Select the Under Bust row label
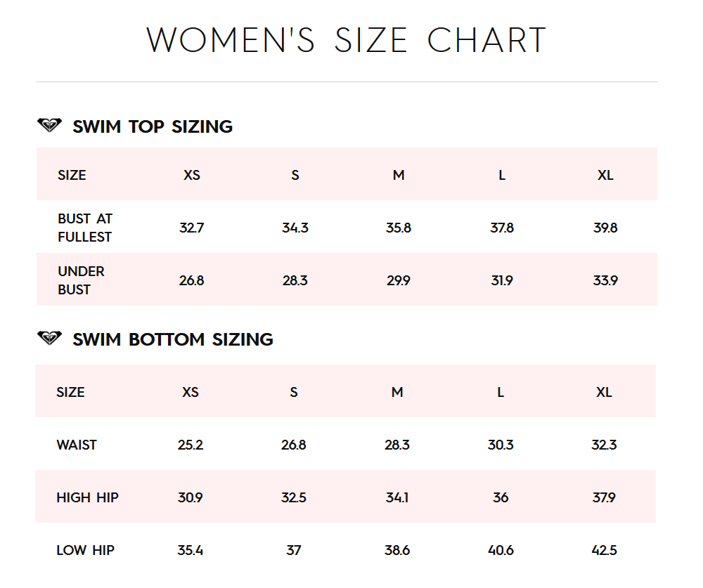The image size is (703, 588). [x=81, y=280]
